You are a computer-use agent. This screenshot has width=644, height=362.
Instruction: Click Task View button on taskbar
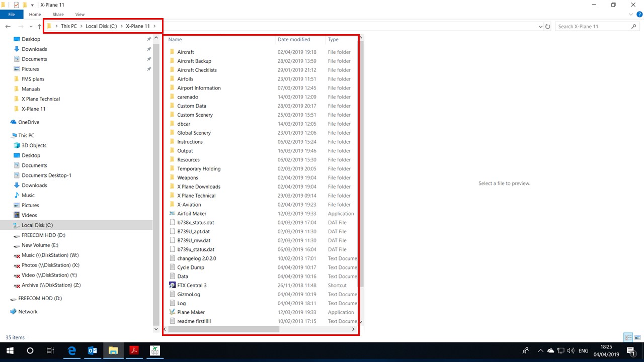point(50,350)
